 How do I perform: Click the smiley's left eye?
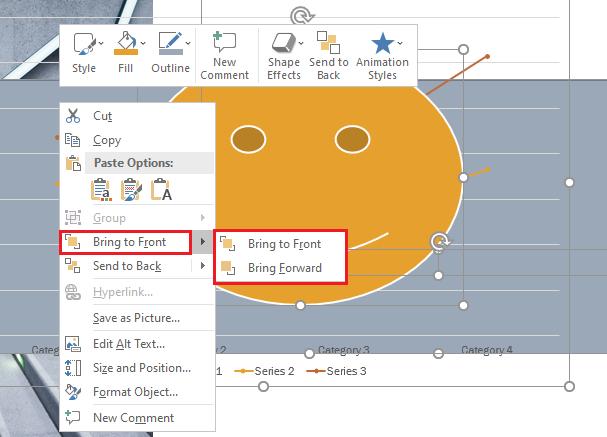[x=248, y=140]
